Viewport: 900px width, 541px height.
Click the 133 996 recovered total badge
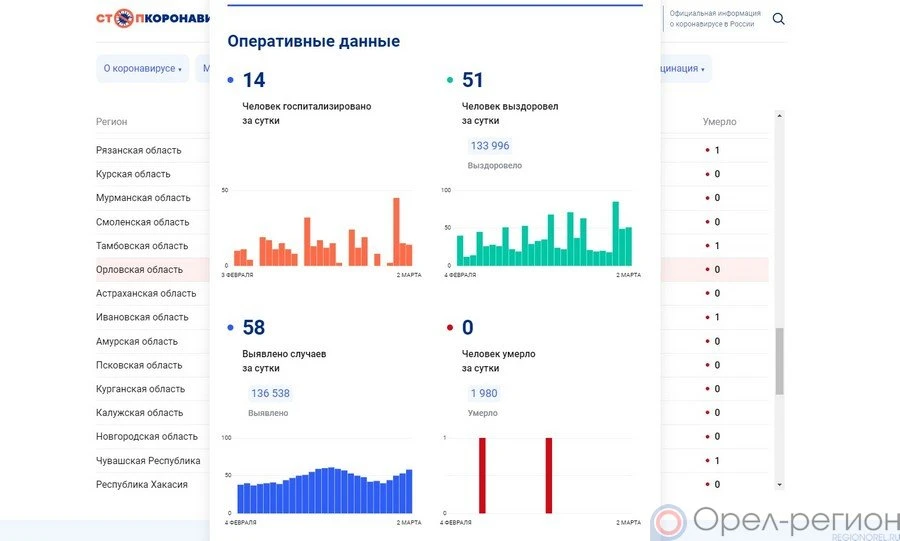(x=490, y=146)
